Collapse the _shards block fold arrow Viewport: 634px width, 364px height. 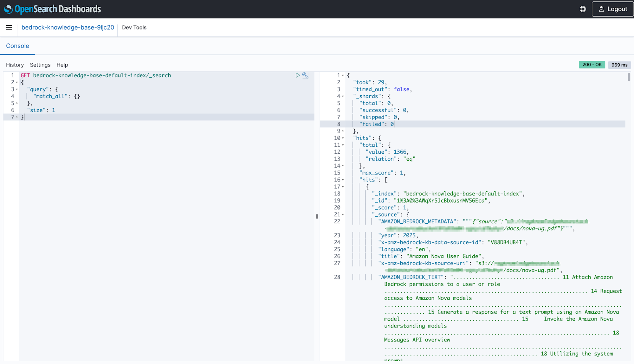tap(343, 96)
